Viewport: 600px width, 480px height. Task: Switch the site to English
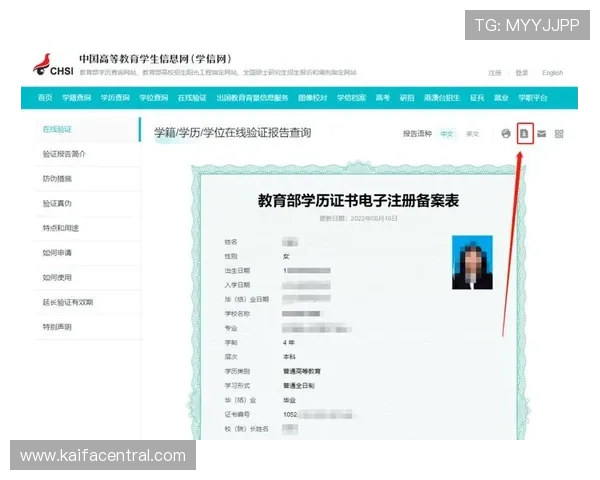[x=552, y=73]
